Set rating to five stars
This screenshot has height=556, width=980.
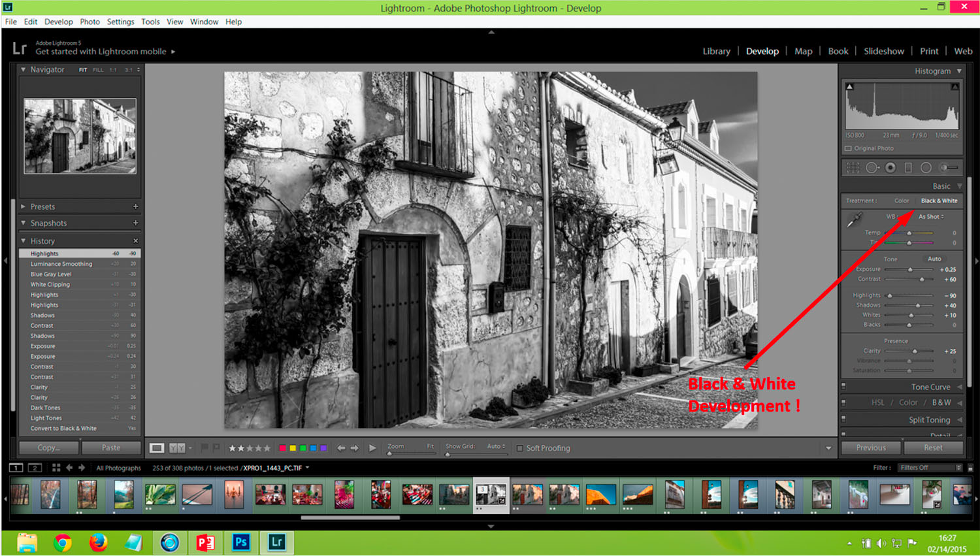click(x=267, y=448)
